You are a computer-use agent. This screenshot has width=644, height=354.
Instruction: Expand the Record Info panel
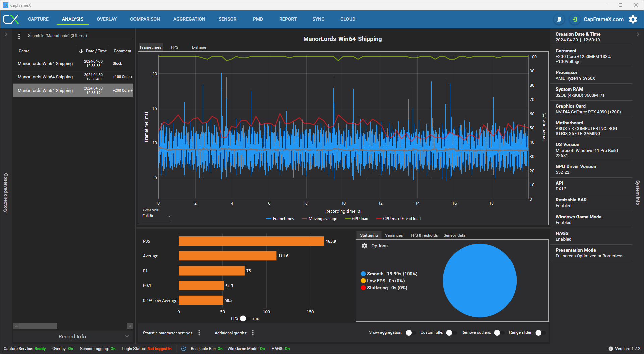[73, 336]
